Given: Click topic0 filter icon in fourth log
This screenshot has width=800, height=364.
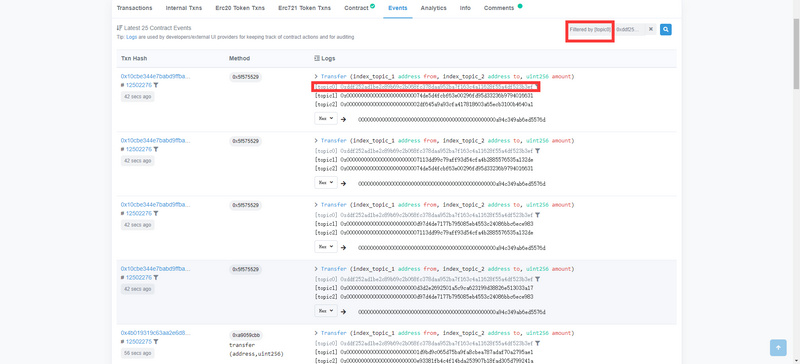Looking at the screenshot, I should coord(538,279).
